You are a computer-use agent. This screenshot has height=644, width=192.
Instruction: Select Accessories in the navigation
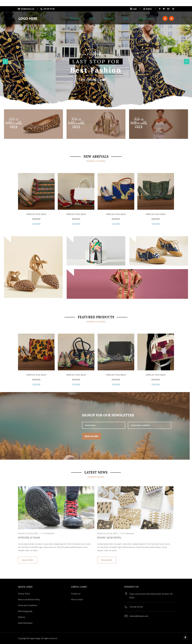point(146,19)
